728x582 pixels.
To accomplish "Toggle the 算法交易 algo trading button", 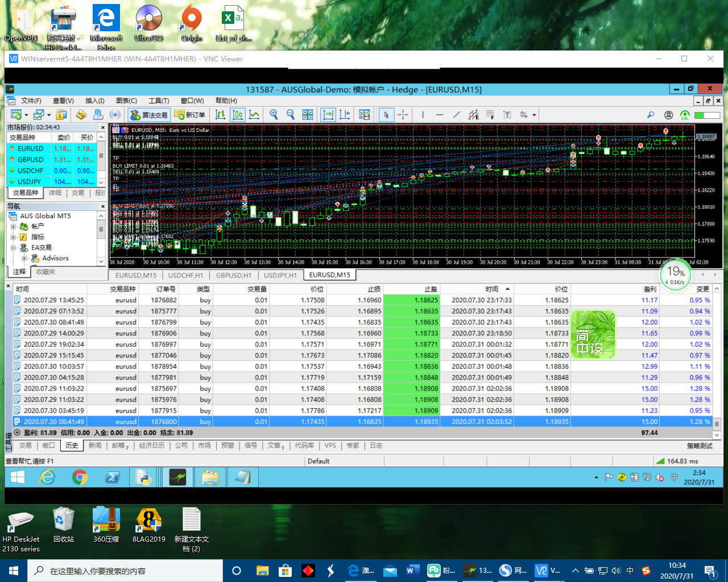I will [149, 115].
